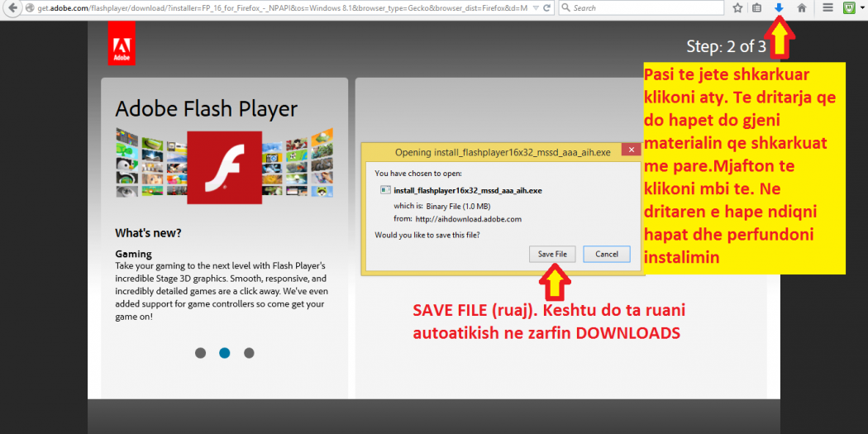Show bookmarks list icon
Image resolution: width=868 pixels, height=434 pixels.
(756, 8)
